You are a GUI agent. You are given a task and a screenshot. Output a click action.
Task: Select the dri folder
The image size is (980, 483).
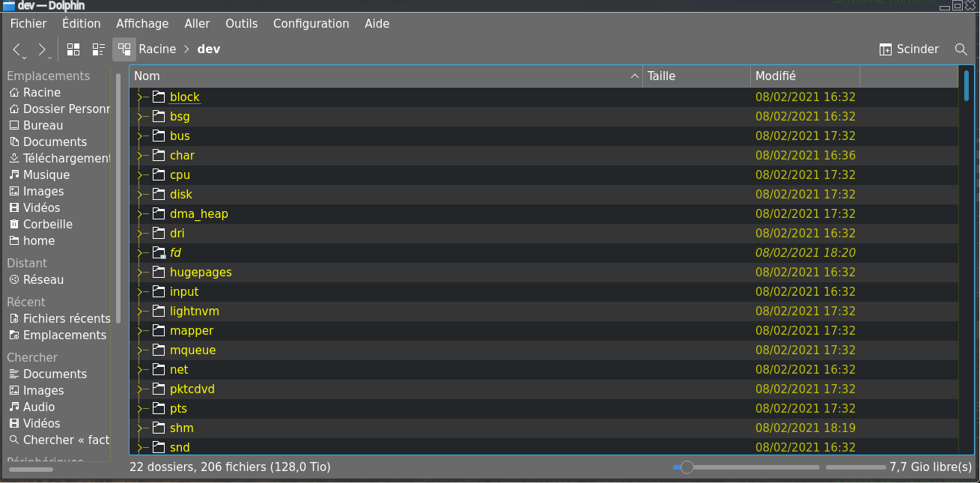(177, 234)
